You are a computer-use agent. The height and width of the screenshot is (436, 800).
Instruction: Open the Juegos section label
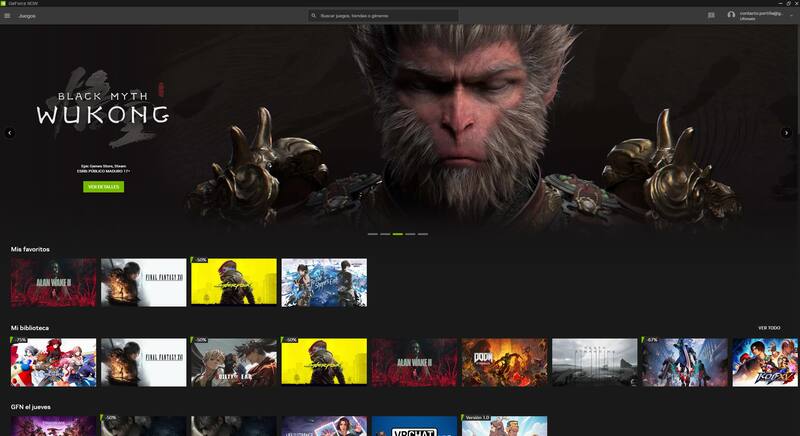(27, 15)
